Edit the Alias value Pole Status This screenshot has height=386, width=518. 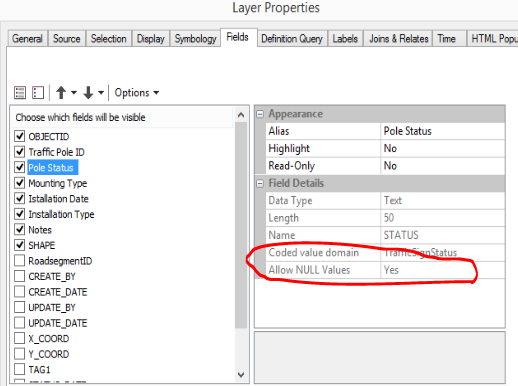442,131
